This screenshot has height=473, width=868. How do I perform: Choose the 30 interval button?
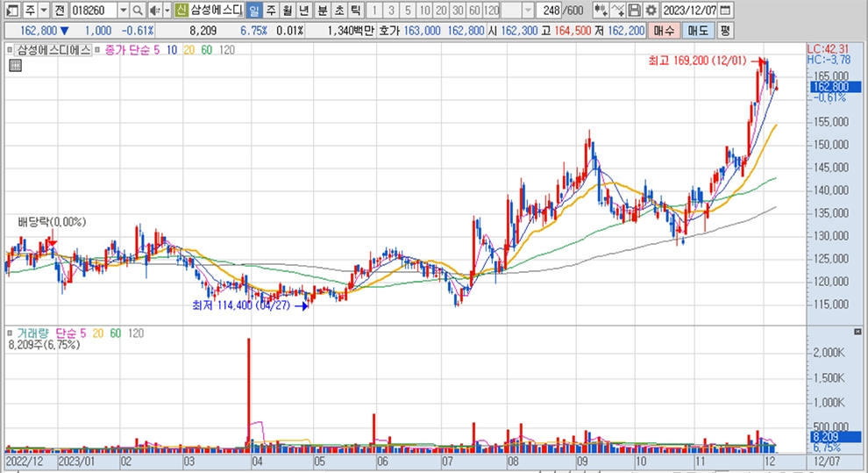[458, 10]
